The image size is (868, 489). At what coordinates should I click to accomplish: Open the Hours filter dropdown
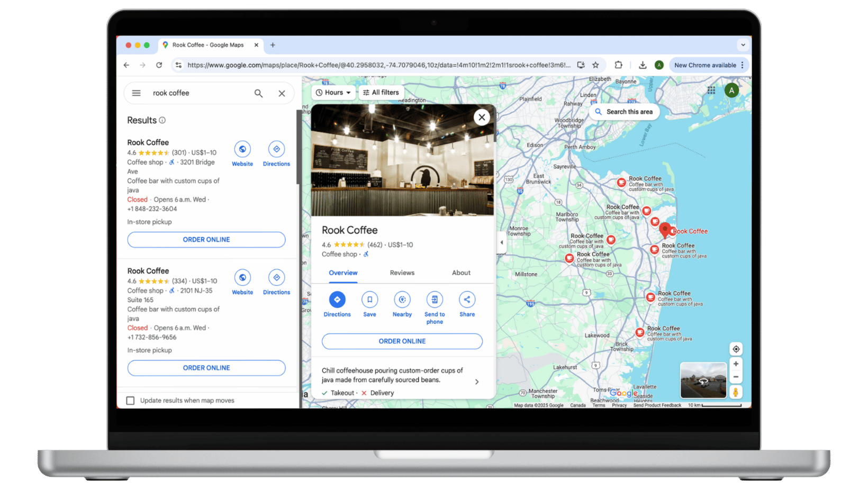click(333, 92)
